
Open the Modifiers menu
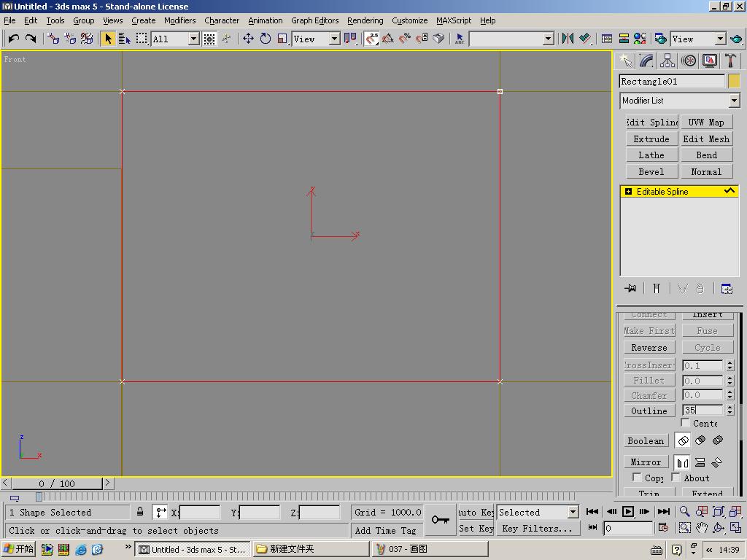179,20
